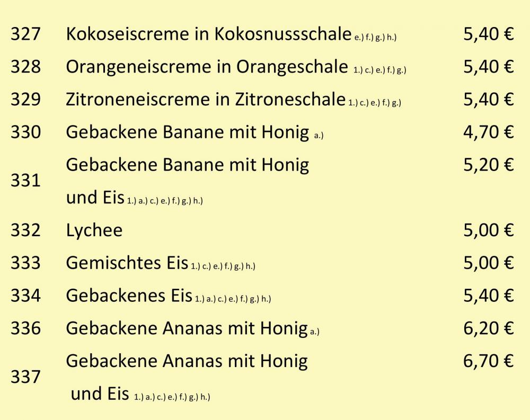Click item number 334
Image resolution: width=530 pixels, height=420 pixels.
click(25, 296)
